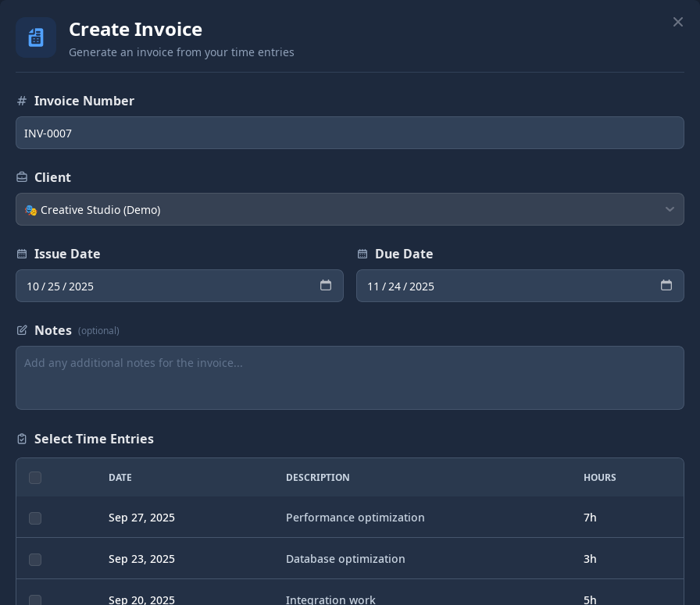The width and height of the screenshot is (700, 605).
Task: Click the clipboard icon beside Select Time Entries
Action: (21, 439)
